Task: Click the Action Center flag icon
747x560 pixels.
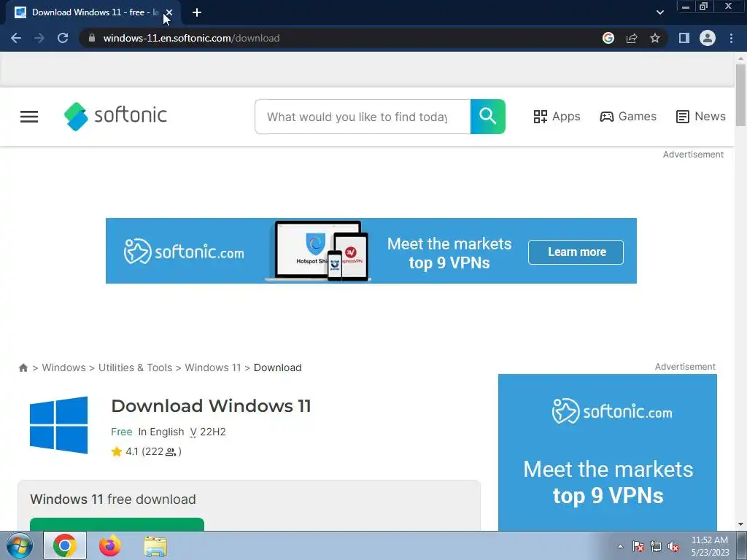Action: [638, 547]
